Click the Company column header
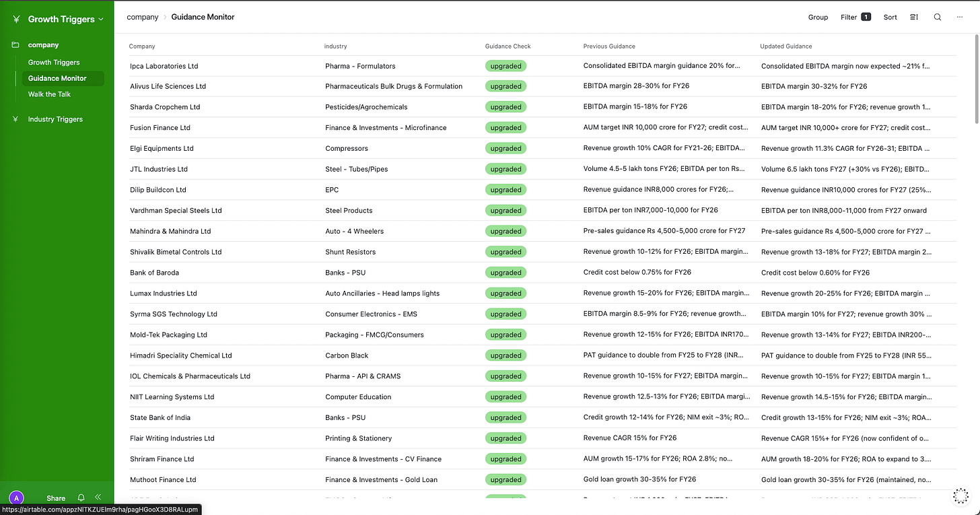 coord(142,46)
